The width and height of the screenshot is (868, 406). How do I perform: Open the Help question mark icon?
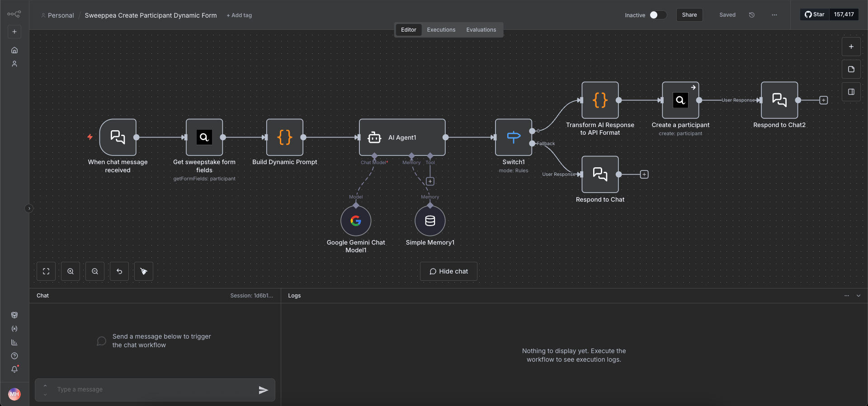coord(14,356)
